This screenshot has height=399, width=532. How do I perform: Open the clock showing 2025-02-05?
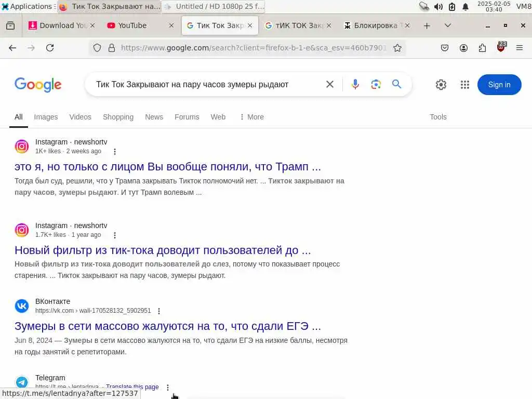coord(494,6)
